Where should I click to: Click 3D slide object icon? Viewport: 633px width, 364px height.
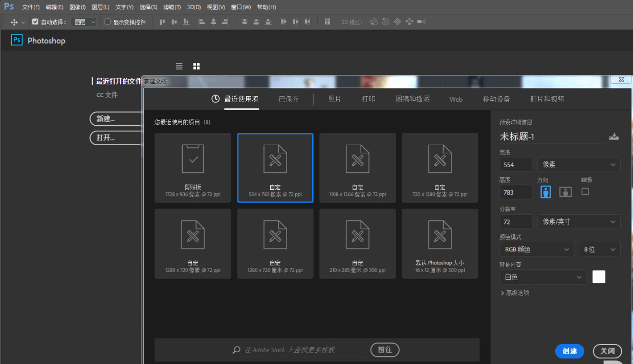click(x=409, y=22)
